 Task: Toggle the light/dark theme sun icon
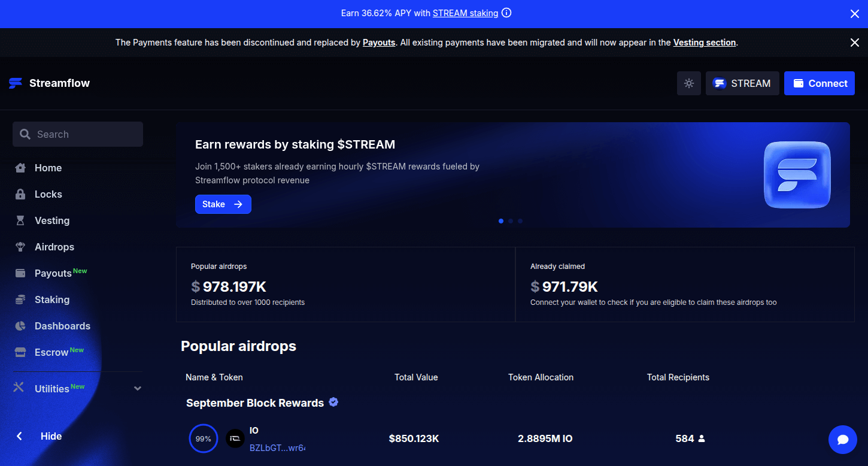click(688, 83)
